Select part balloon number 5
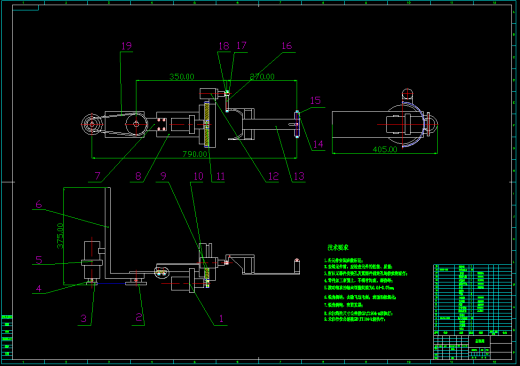 (x=39, y=259)
